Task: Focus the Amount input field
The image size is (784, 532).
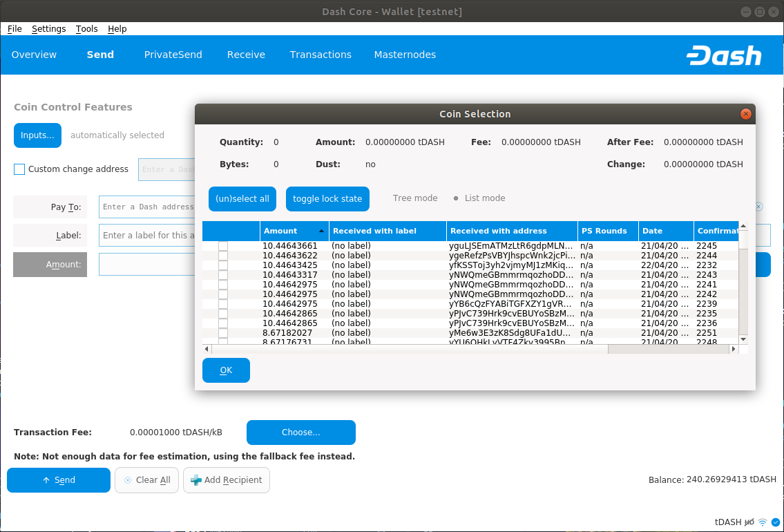Action: coord(147,265)
